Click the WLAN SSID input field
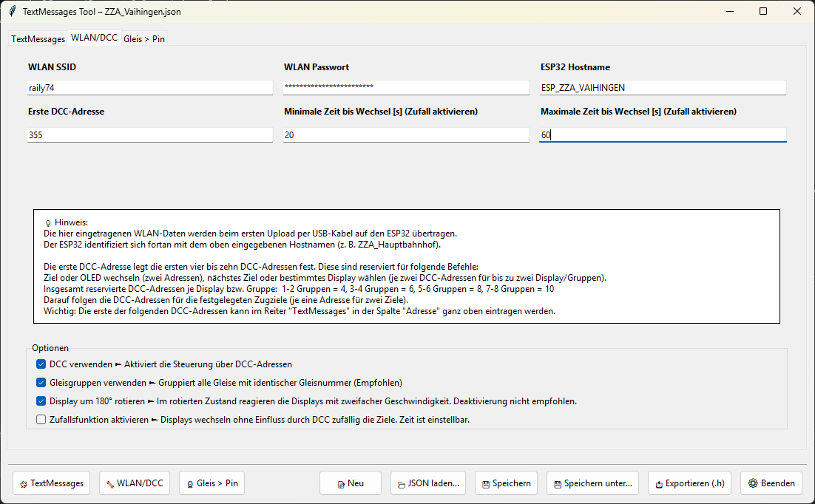Screen dimensions: 815x504 (x=150, y=87)
